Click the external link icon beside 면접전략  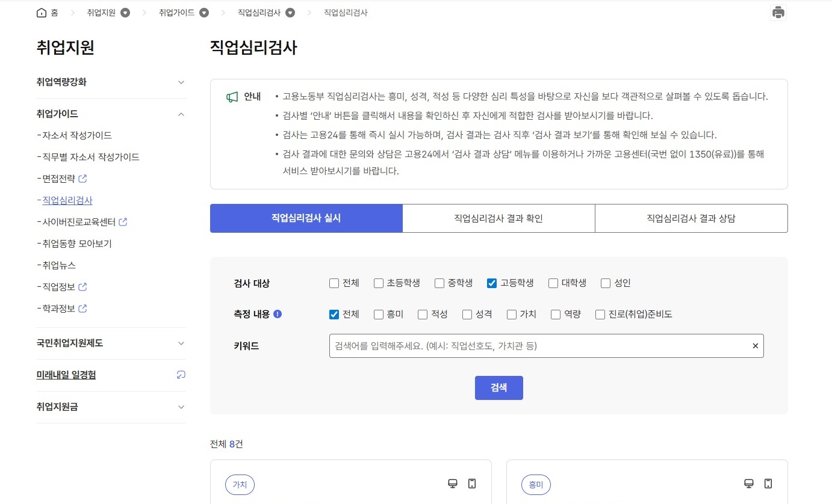84,178
